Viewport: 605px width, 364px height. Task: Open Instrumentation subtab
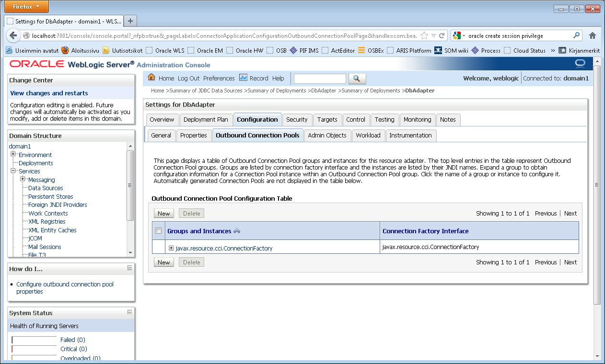point(411,136)
